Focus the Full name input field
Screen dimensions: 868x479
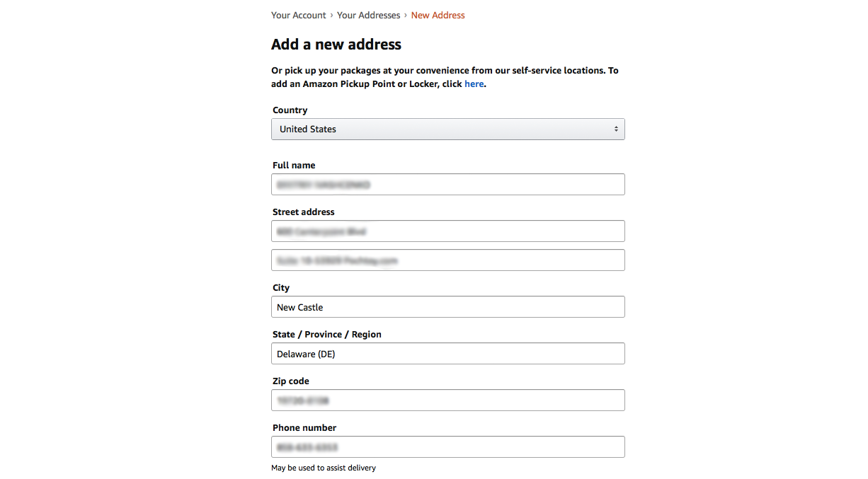click(448, 185)
